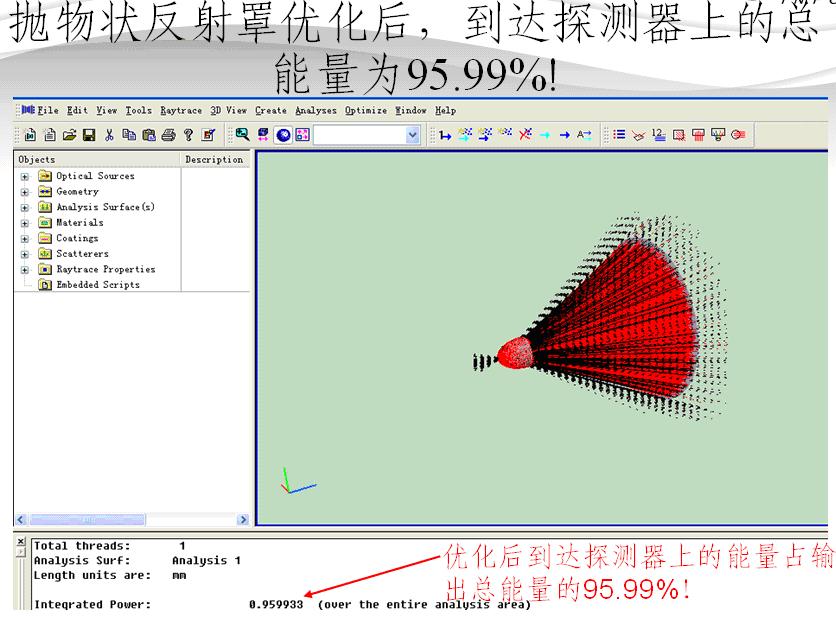Viewport: 836px width, 617px height.
Task: Click the four-arrow view layout icon
Action: [x=302, y=134]
